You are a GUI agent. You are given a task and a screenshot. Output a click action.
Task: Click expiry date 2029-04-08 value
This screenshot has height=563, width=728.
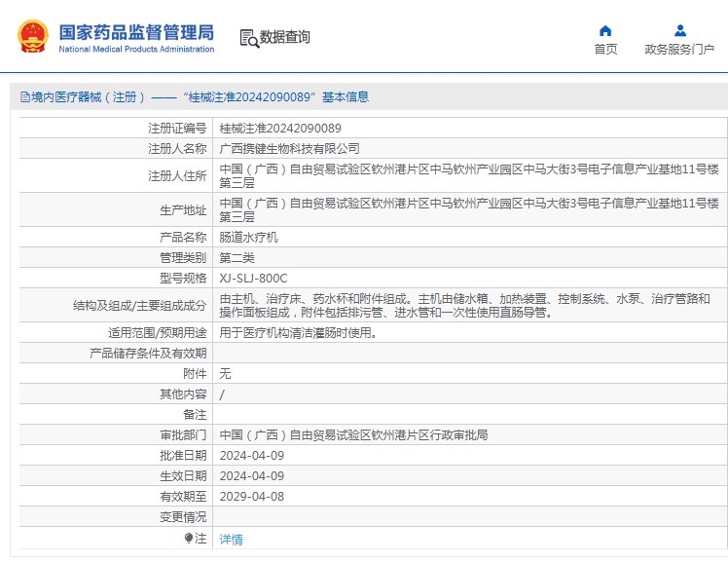(252, 496)
